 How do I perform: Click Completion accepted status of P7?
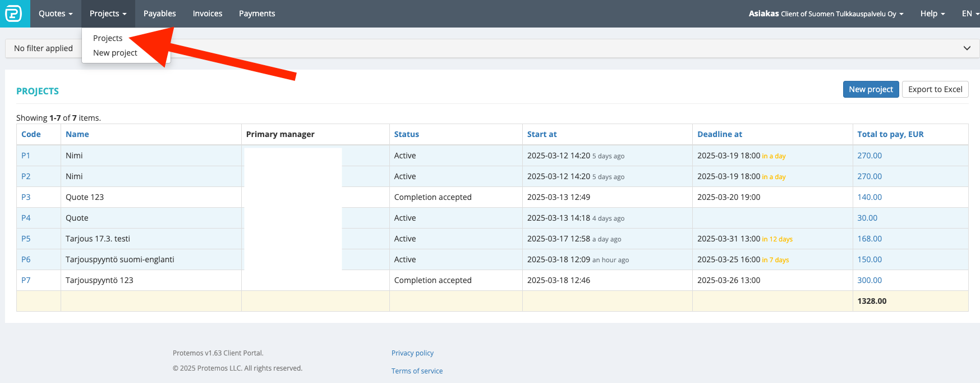click(433, 280)
